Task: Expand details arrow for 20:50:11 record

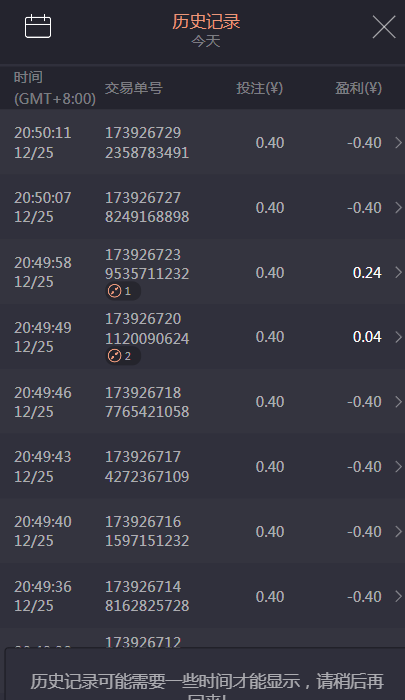Action: click(x=398, y=142)
